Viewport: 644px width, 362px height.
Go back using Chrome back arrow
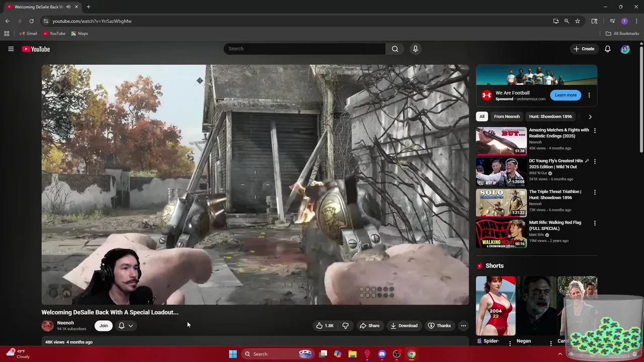(7, 21)
